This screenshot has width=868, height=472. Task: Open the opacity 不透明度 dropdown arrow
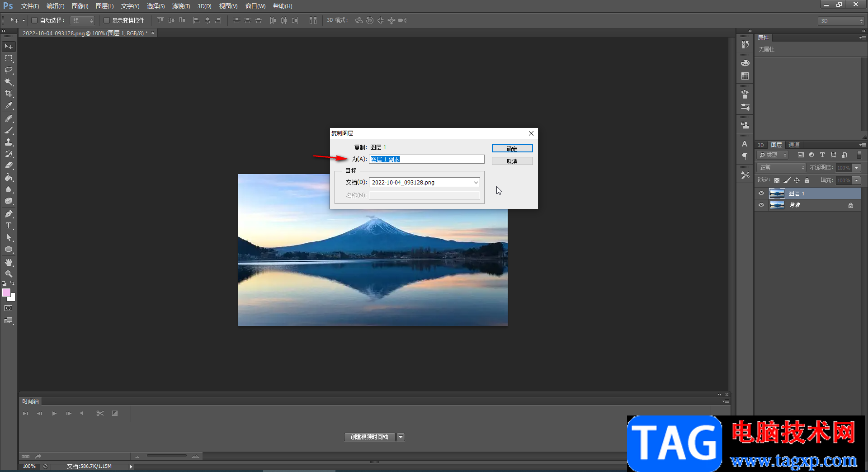857,168
